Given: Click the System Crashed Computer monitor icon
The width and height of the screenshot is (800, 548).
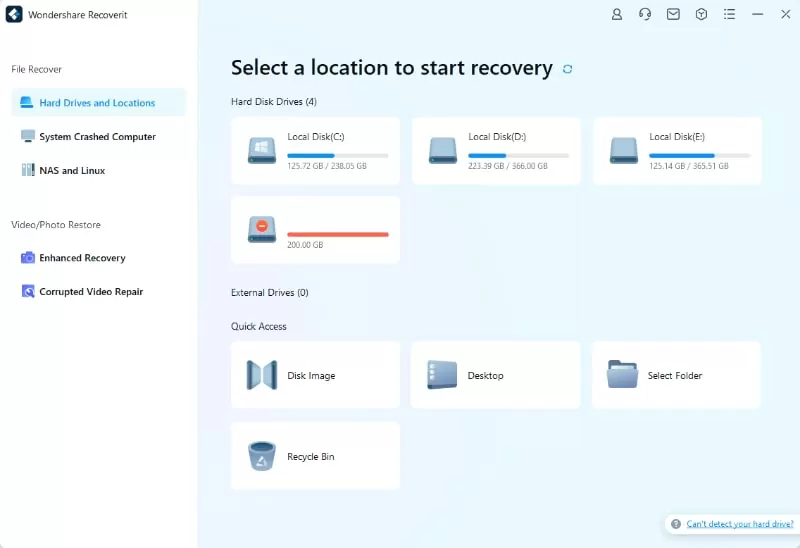Looking at the screenshot, I should click(28, 136).
